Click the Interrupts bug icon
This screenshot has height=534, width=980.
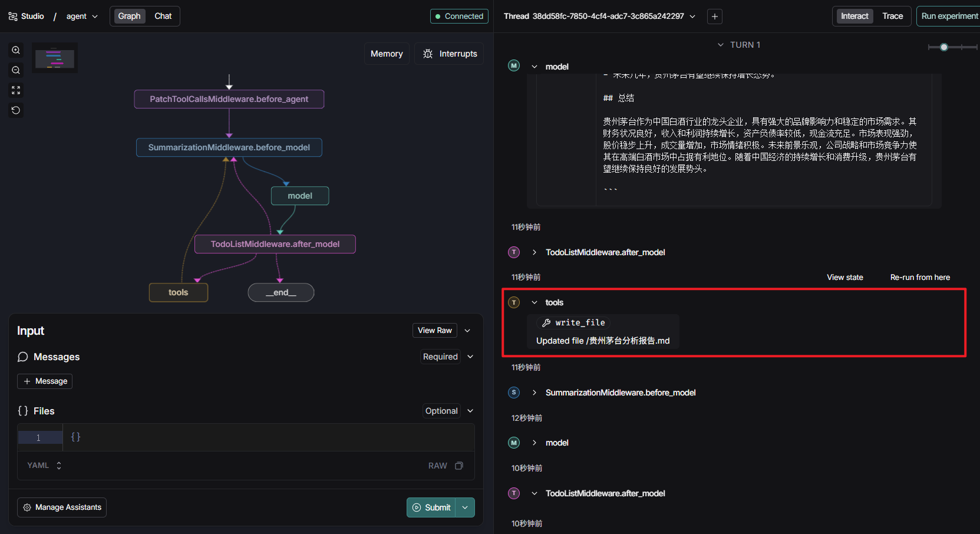point(428,54)
